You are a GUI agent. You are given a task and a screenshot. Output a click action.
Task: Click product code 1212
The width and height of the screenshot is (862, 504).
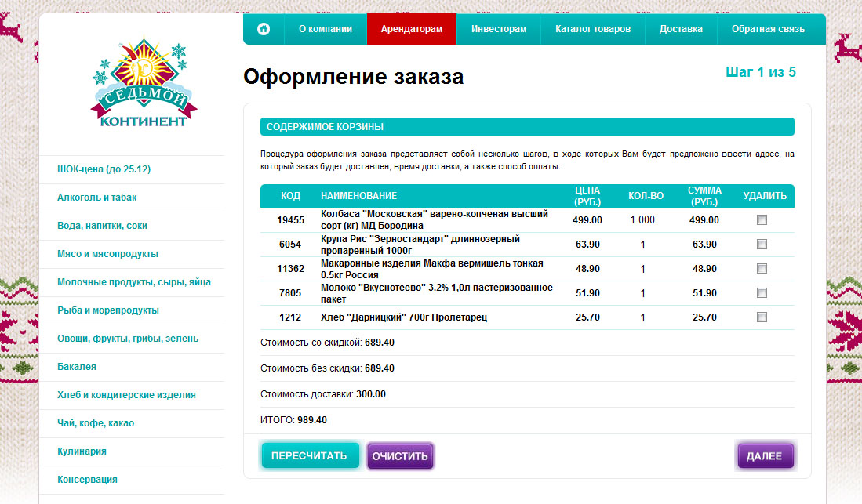click(290, 317)
